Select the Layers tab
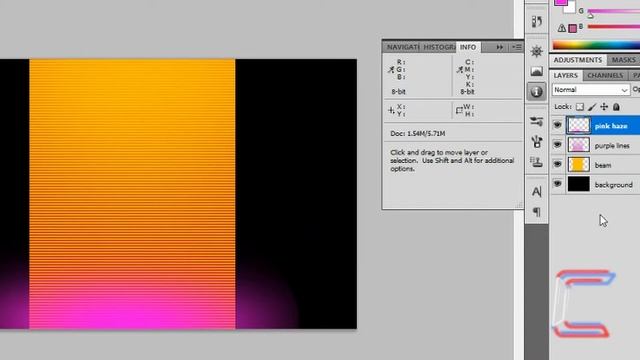 566,76
